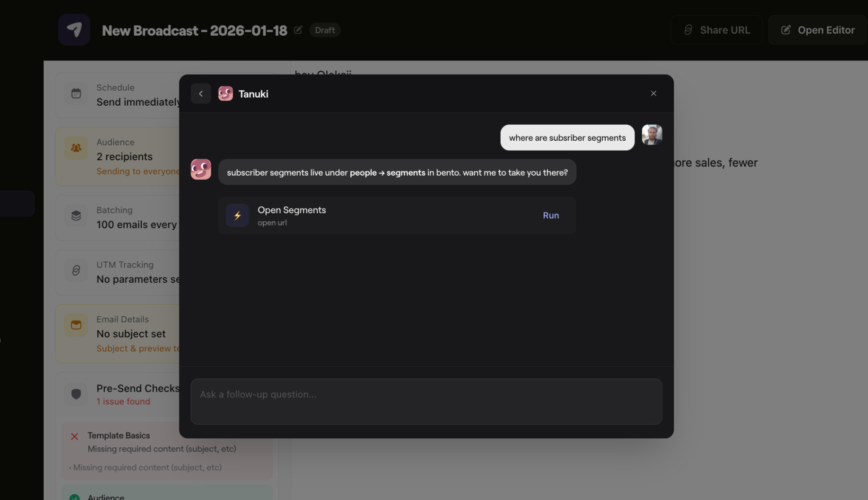Click the Tanuki mascot avatar in header
The width and height of the screenshot is (868, 500).
tap(225, 93)
